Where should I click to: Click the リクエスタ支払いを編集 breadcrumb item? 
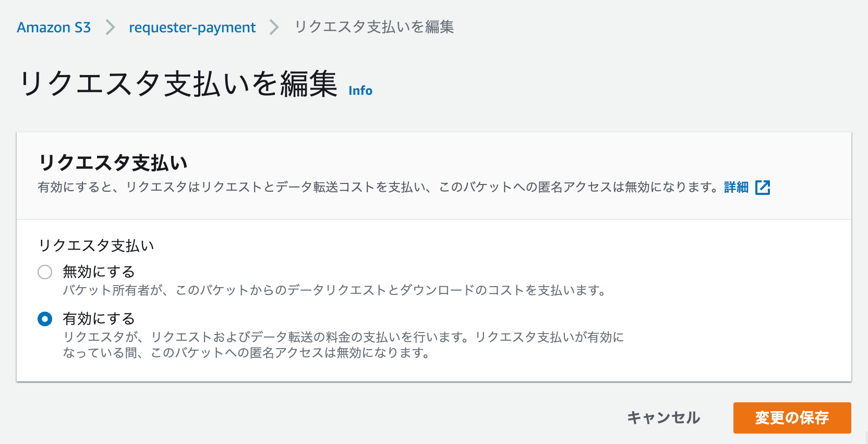374,27
